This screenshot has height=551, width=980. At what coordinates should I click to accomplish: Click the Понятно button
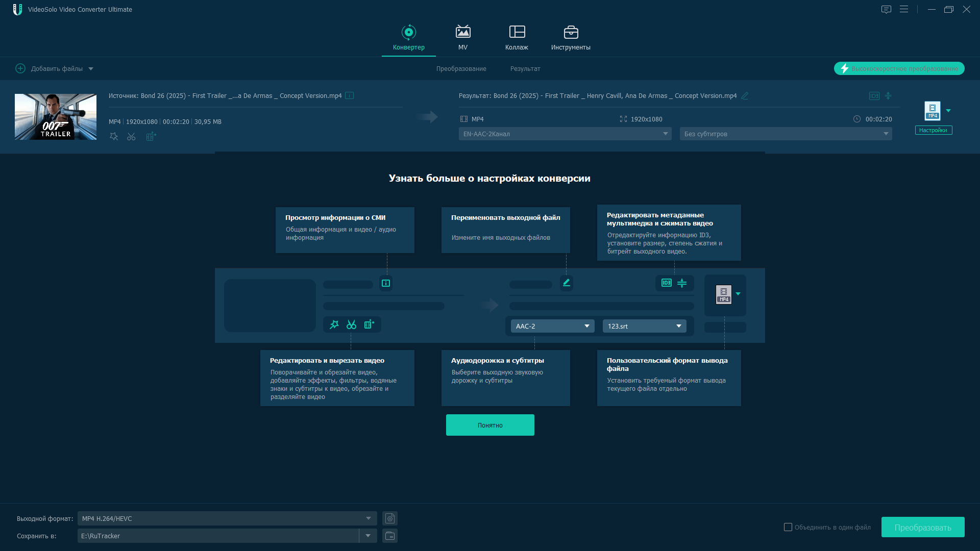(x=490, y=425)
